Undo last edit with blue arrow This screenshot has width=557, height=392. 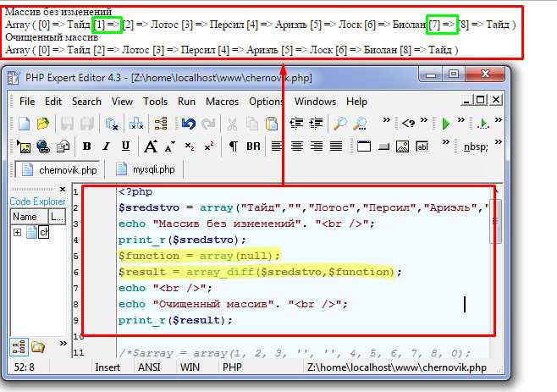[x=189, y=124]
